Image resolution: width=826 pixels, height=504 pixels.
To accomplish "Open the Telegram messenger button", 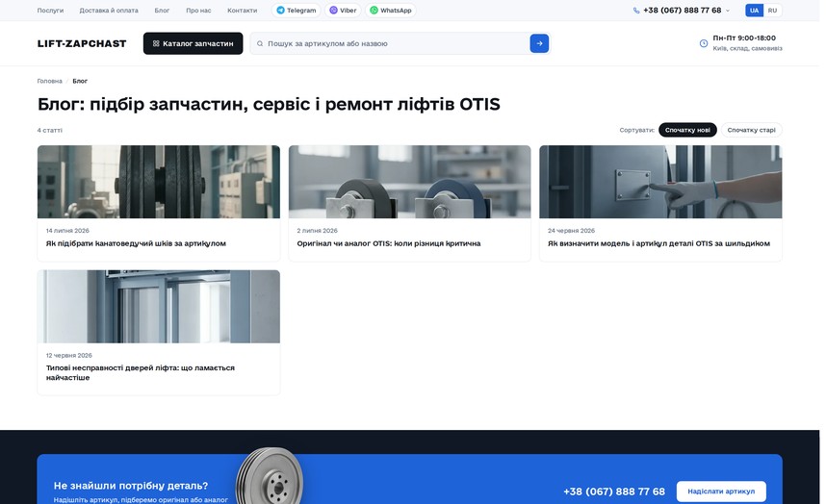I will [297, 11].
